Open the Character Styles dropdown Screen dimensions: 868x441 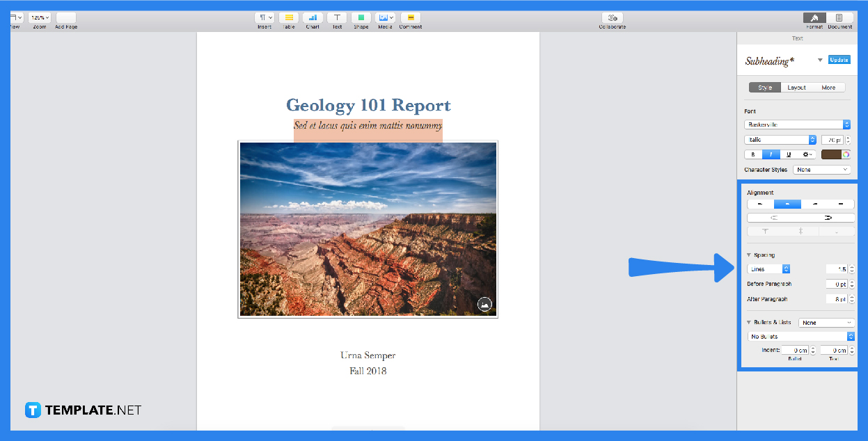(821, 169)
